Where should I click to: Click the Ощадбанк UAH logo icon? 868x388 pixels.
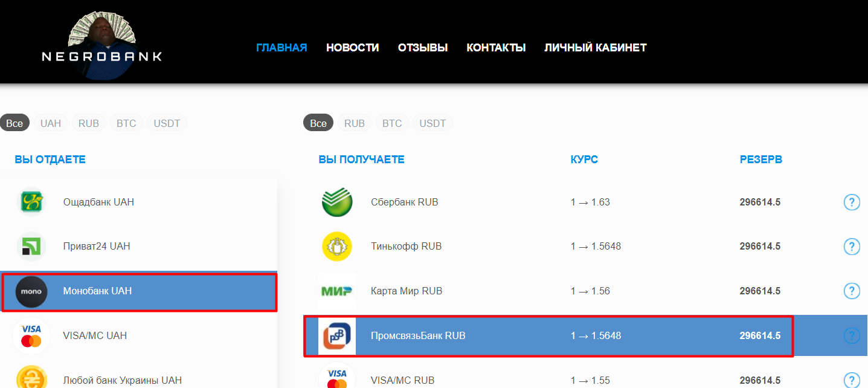pyautogui.click(x=31, y=202)
